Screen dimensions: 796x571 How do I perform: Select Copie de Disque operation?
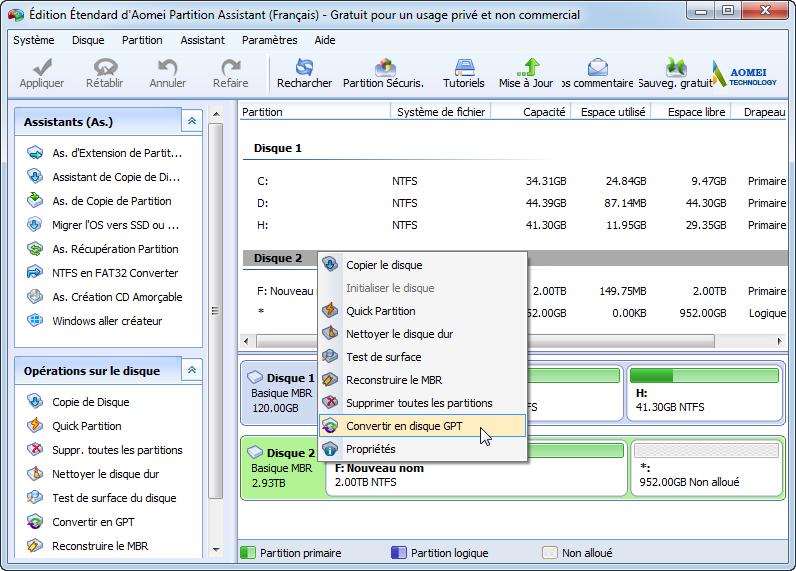(x=78, y=402)
